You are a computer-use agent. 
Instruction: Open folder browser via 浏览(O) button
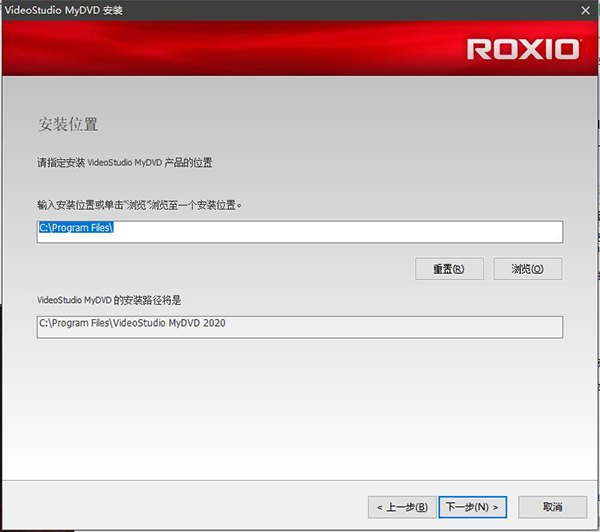pos(528,269)
